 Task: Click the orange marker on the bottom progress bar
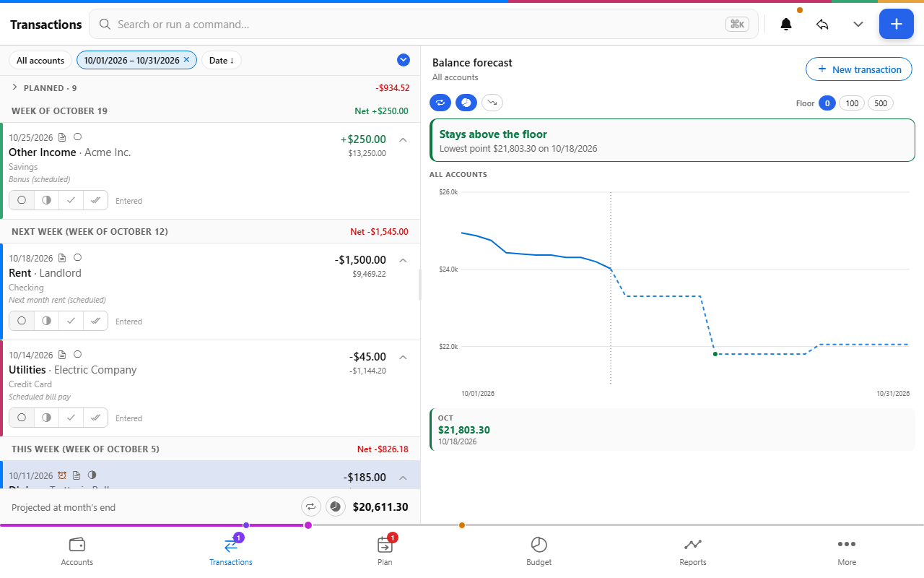(x=462, y=525)
